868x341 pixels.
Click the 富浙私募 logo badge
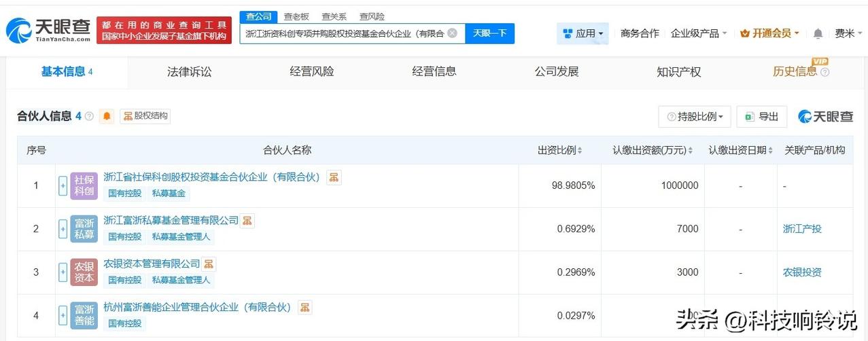(84, 229)
